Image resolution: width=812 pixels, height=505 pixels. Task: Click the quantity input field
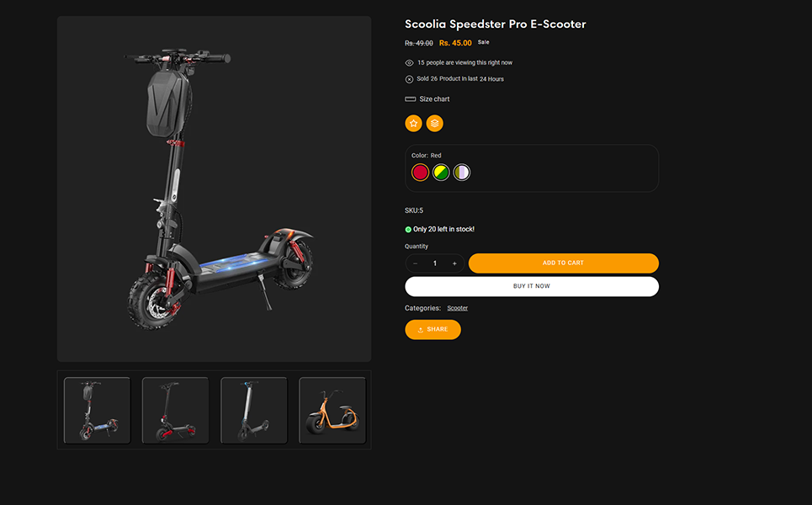[x=435, y=263]
